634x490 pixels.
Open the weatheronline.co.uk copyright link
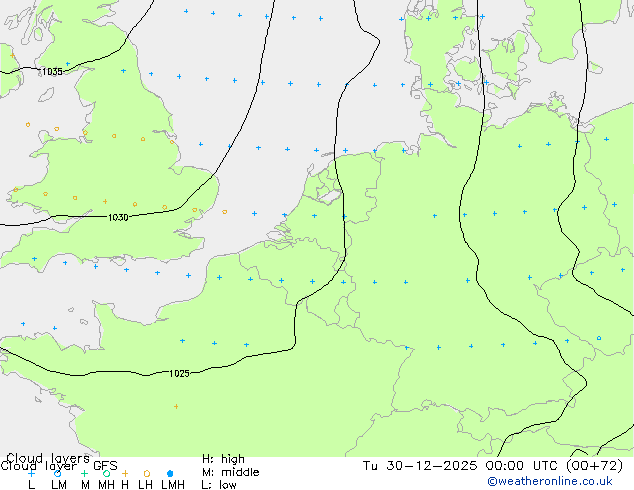pos(550,481)
